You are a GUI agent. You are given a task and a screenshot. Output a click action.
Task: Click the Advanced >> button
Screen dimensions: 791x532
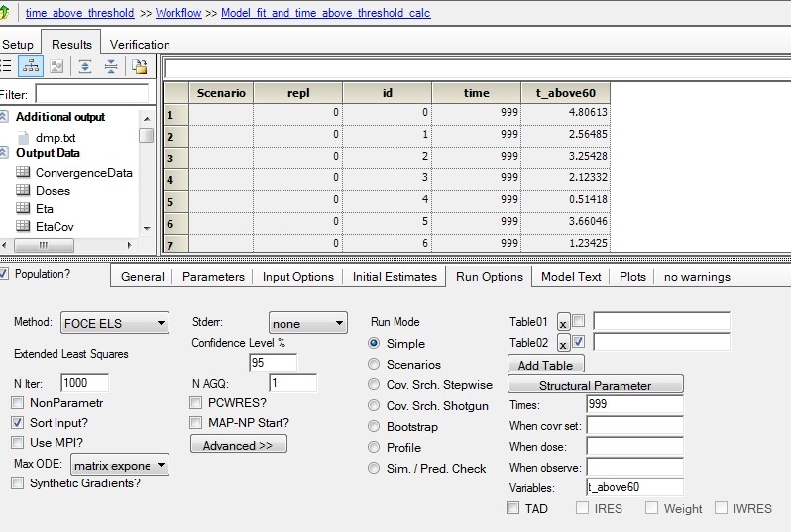[239, 445]
